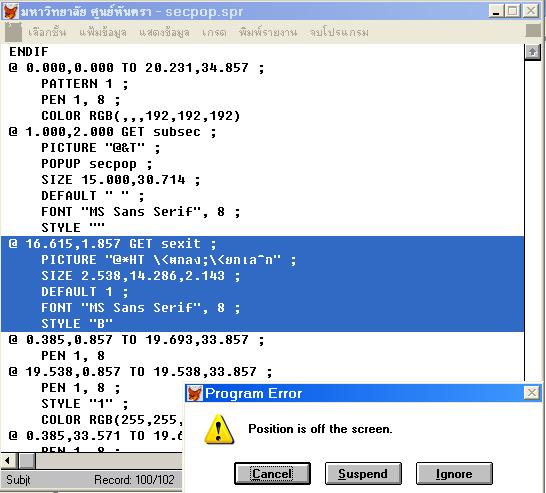Click 'Subjt' in the status bar
Screen dimensions: 546x493
click(x=18, y=480)
